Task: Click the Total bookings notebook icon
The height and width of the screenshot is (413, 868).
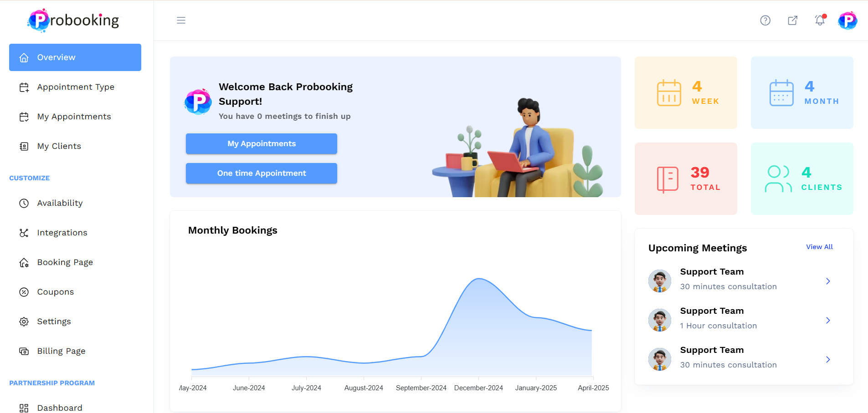Action: (668, 179)
